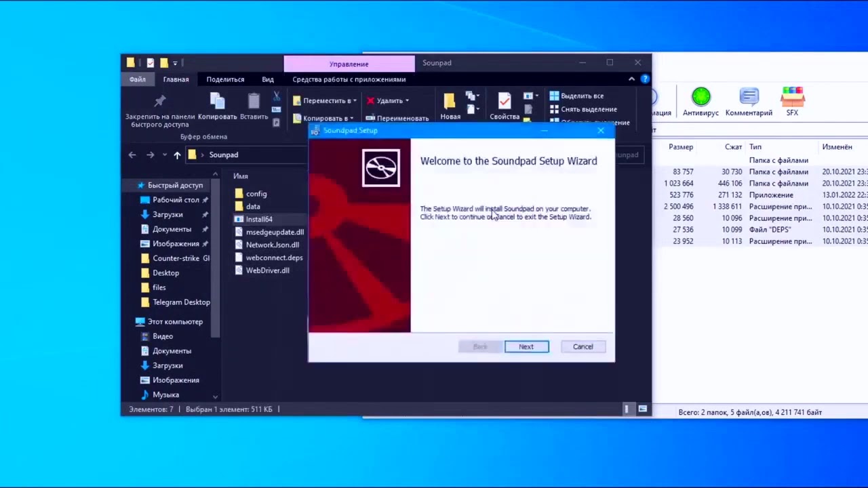
Task: Open Свойства properties icon in ribbon
Action: (504, 102)
